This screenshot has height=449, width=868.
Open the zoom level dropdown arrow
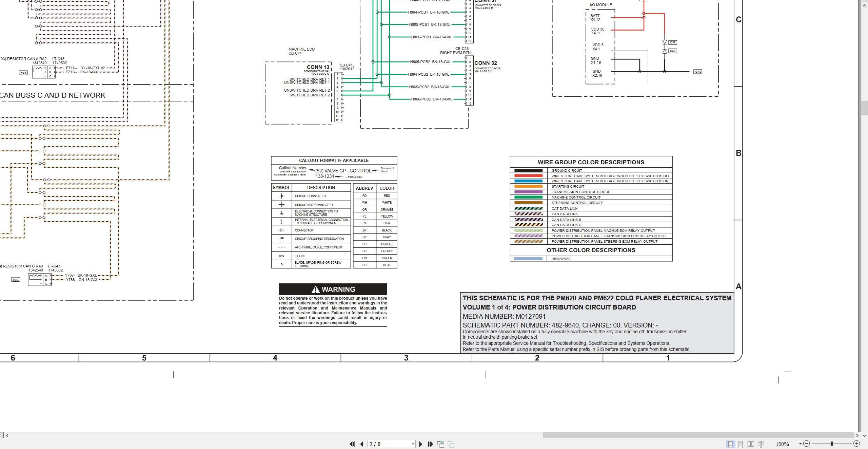(x=800, y=444)
